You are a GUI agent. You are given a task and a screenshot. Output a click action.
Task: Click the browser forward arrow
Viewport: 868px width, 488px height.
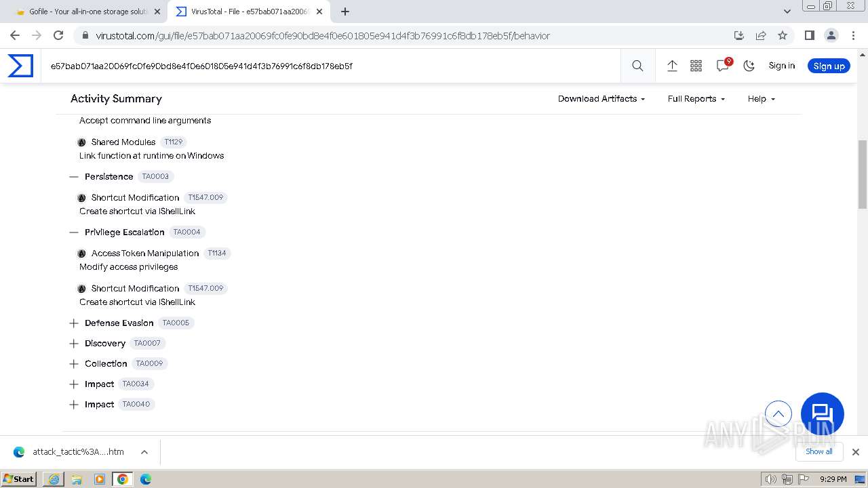click(37, 35)
